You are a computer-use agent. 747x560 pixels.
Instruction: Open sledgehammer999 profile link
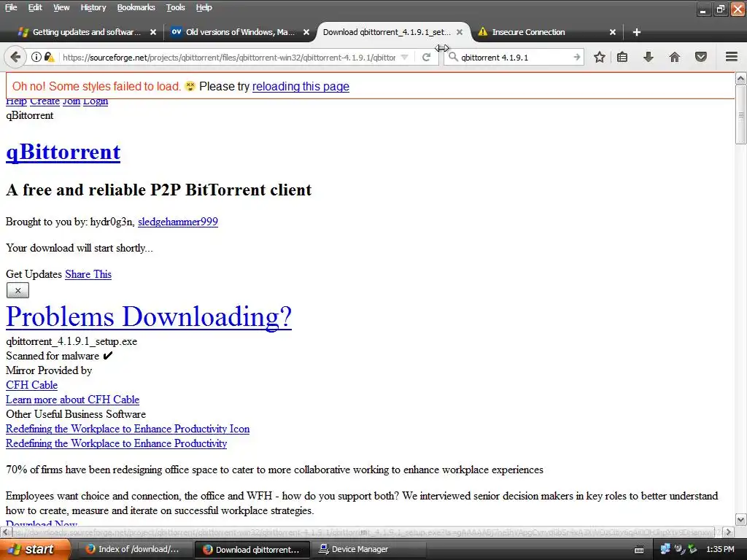[178, 222]
